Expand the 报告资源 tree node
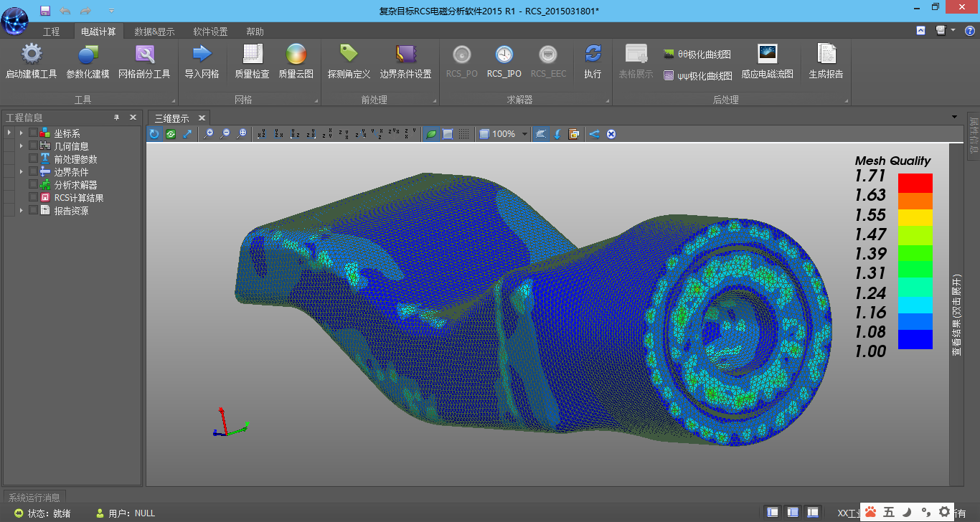Viewport: 980px width, 522px height. click(x=22, y=211)
